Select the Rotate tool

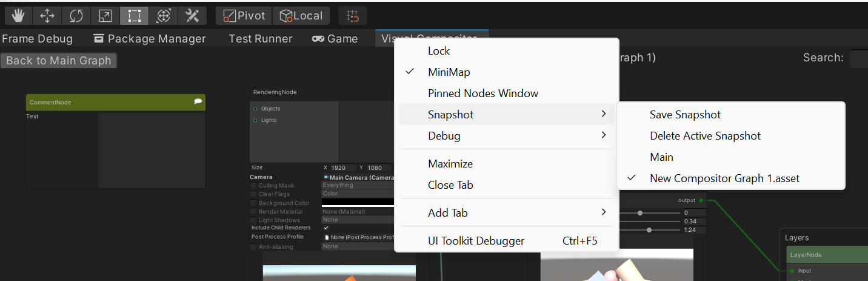point(76,16)
